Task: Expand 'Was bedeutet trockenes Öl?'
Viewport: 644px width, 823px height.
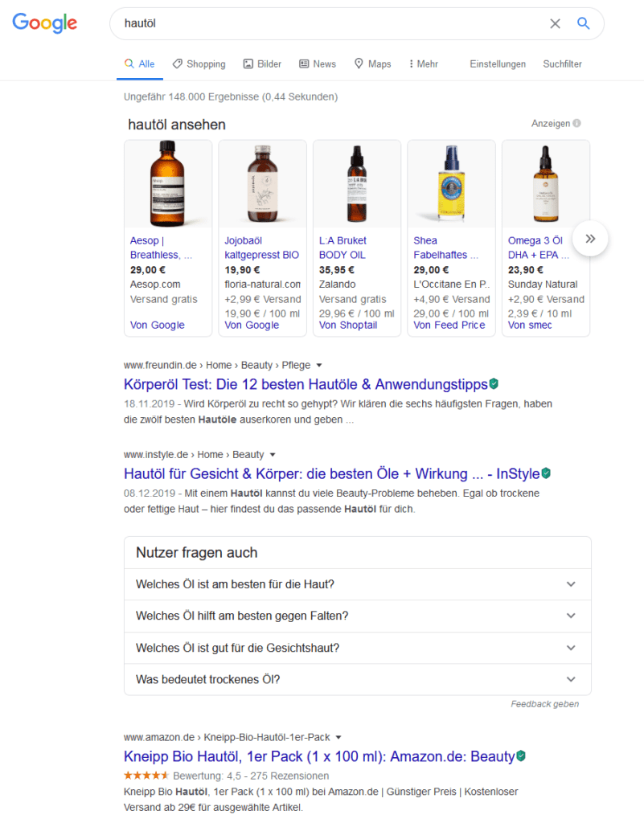Action: (358, 679)
